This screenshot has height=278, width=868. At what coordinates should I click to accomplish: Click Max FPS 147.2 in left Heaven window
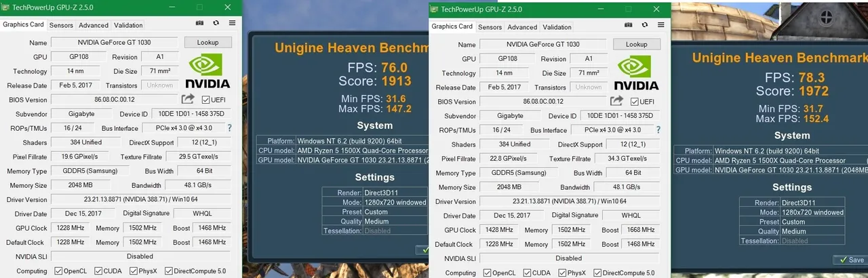pyautogui.click(x=374, y=108)
